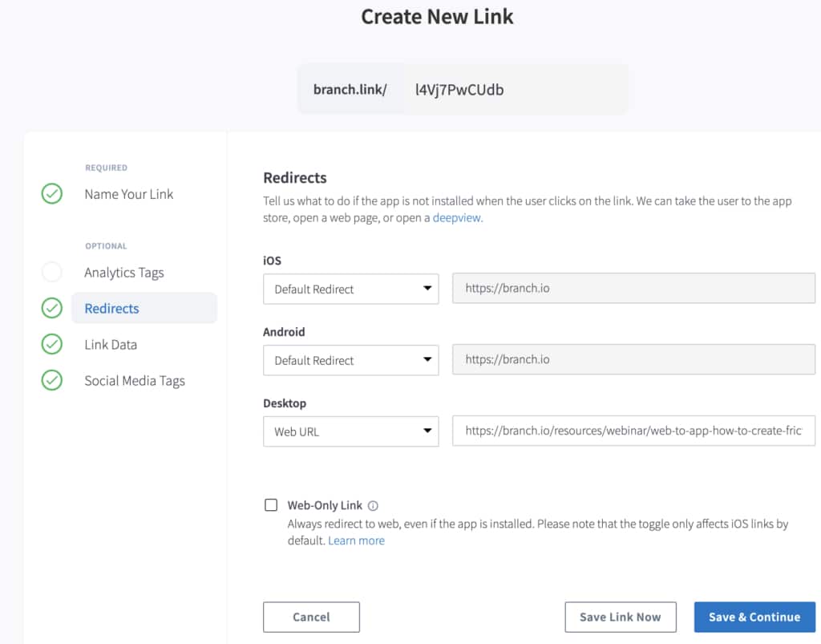Open the deepview link in the description
The width and height of the screenshot is (821, 644).
coord(457,217)
